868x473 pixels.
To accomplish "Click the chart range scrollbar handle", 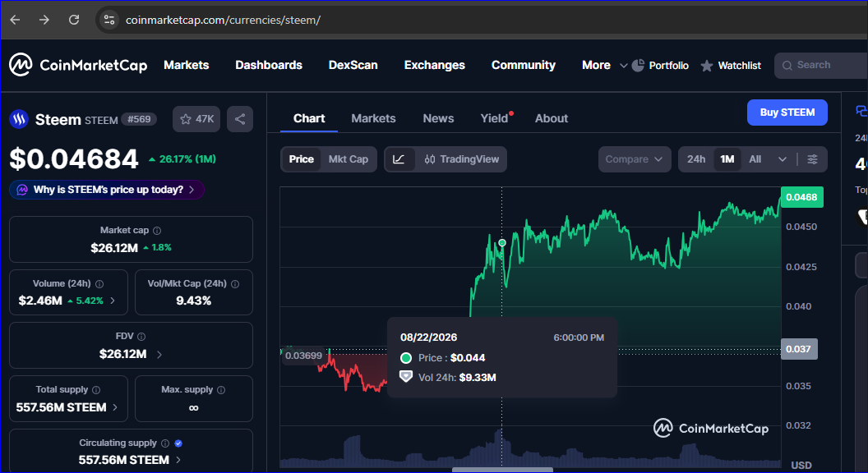I will pos(503,470).
